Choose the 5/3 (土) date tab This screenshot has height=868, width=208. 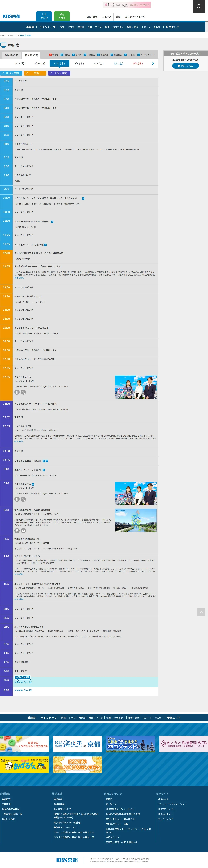coord(118,63)
